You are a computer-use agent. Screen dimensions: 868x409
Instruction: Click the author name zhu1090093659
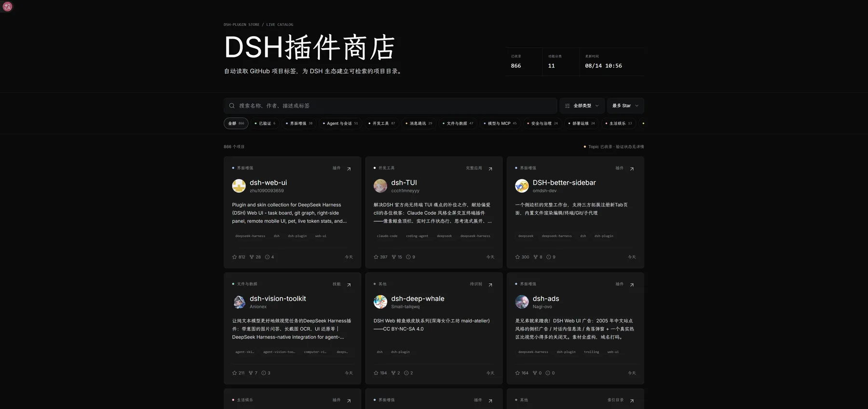coord(267,191)
